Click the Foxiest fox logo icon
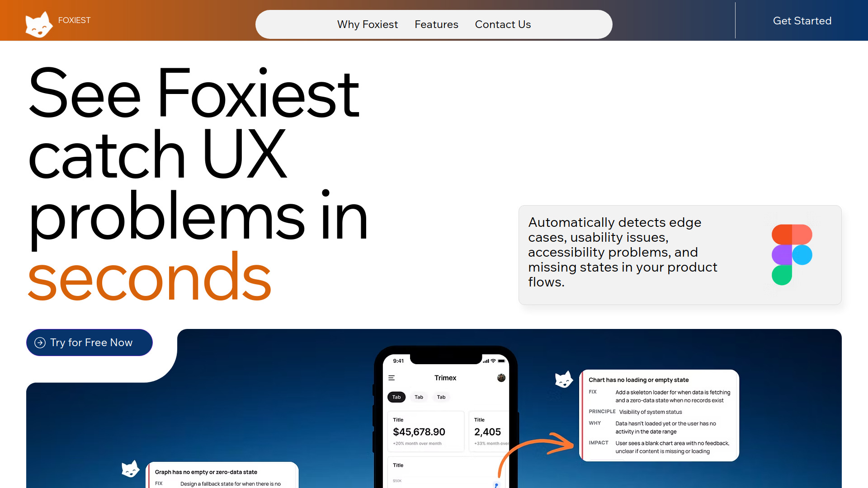 tap(38, 24)
